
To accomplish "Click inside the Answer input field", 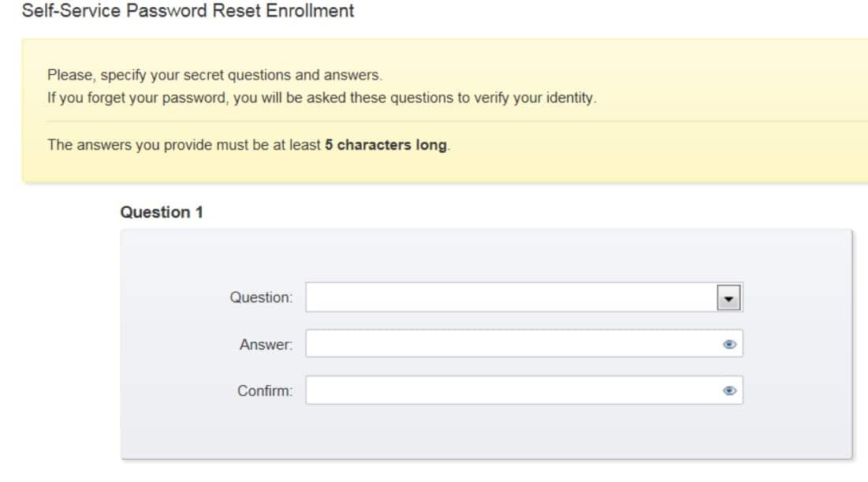I will pos(512,343).
